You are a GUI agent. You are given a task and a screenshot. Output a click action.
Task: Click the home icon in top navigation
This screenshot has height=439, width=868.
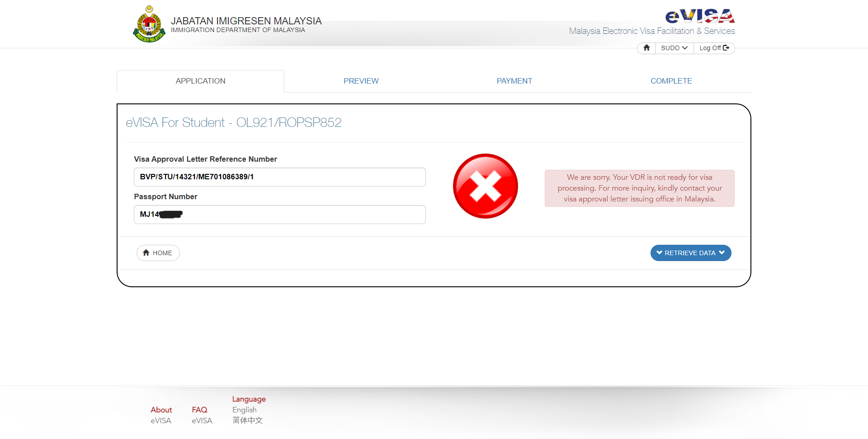(646, 48)
